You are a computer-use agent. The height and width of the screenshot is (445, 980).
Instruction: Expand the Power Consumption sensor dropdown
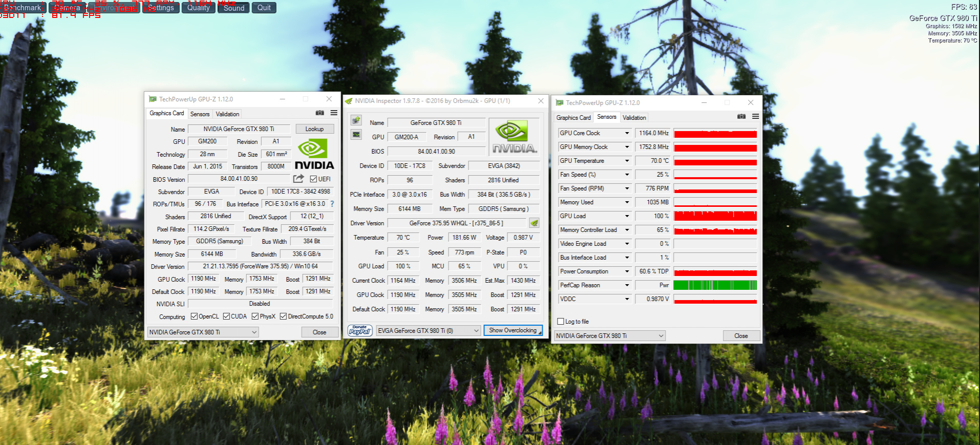[x=627, y=271]
